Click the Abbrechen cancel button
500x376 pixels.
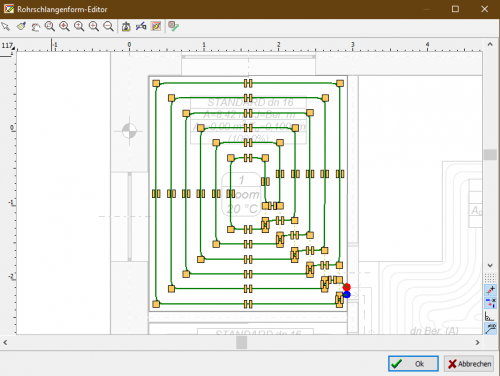469,364
